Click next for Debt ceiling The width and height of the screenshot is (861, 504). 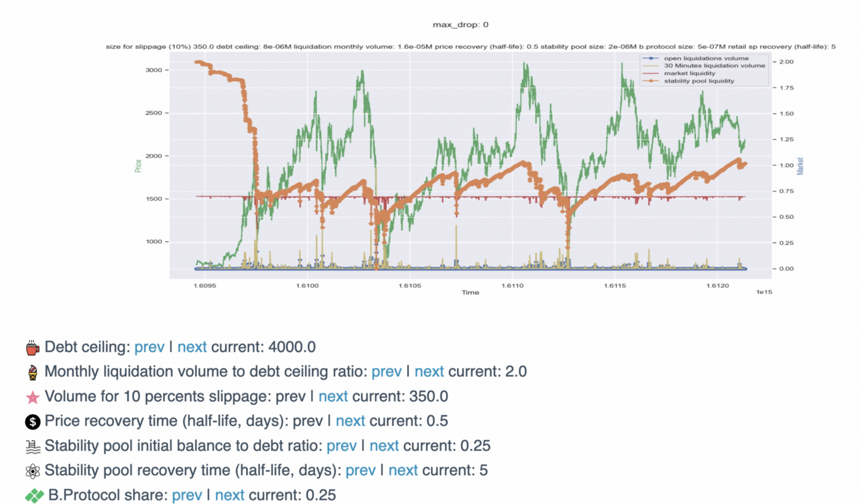[x=191, y=347]
